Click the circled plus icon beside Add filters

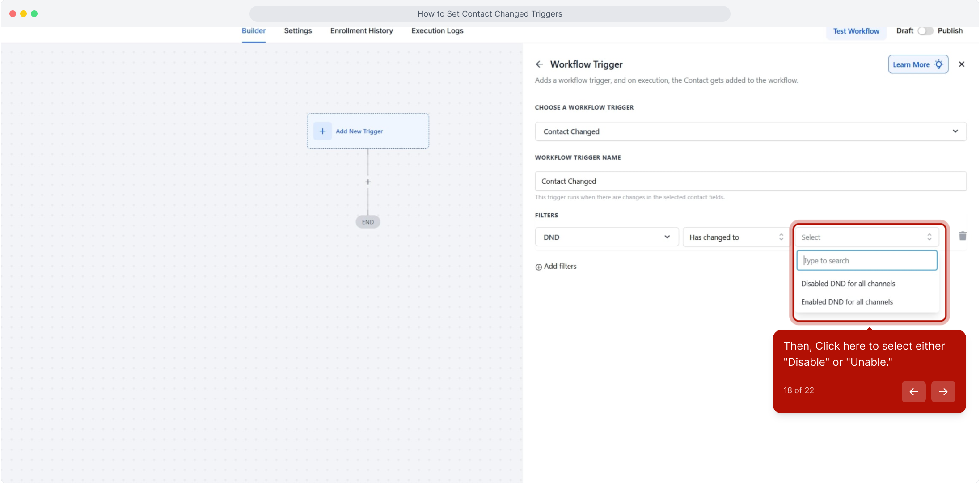(539, 267)
